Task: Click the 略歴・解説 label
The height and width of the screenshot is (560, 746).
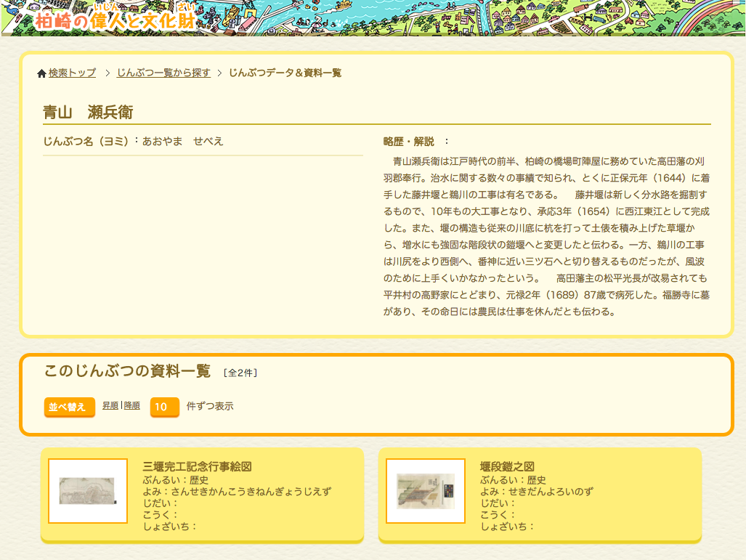Action: [x=409, y=142]
